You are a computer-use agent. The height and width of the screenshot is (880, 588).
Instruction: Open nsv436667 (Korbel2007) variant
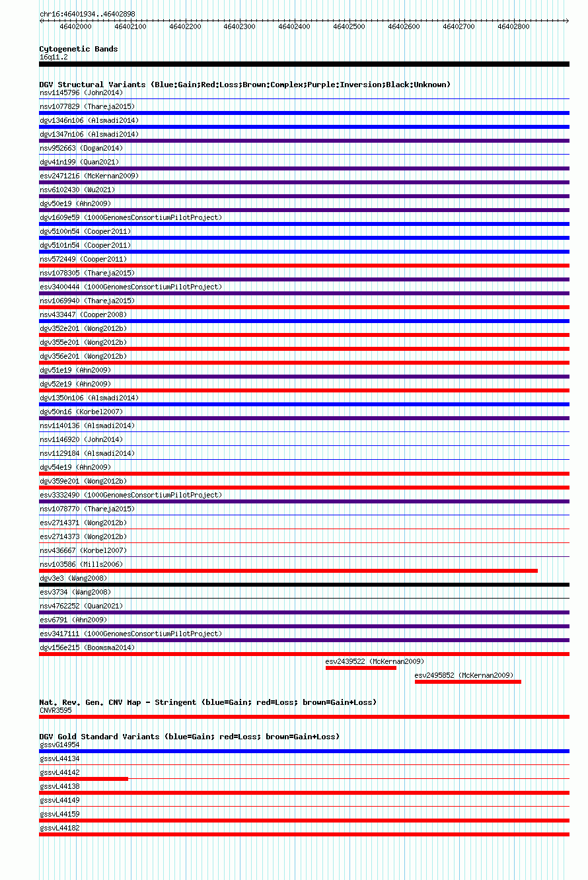tap(83, 550)
